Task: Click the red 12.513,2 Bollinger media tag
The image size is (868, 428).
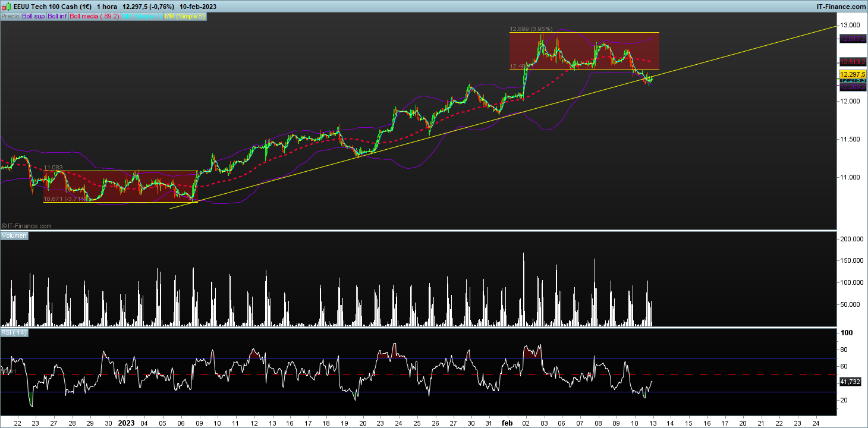Action: pyautogui.click(x=852, y=62)
